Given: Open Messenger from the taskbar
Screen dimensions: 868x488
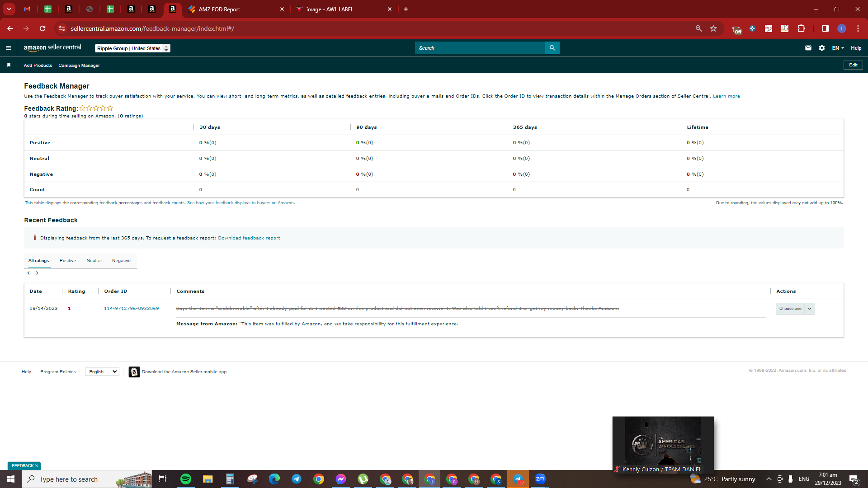Looking at the screenshot, I should pos(341,479).
